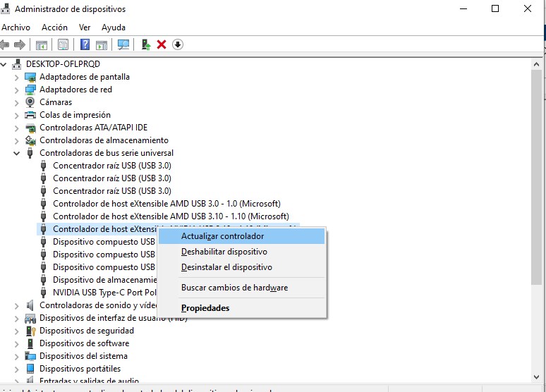546x392 pixels.
Task: Click the Action pane toolbar icon
Action: (x=102, y=44)
